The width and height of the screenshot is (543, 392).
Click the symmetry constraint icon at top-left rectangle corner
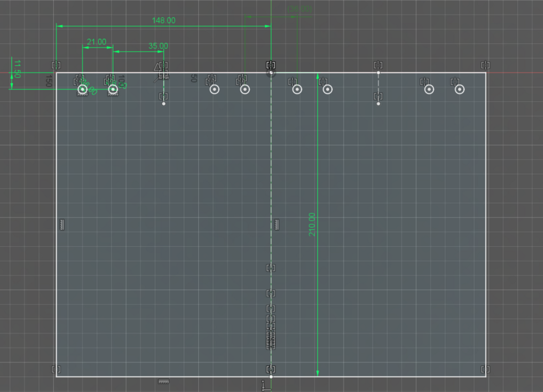tap(56, 65)
